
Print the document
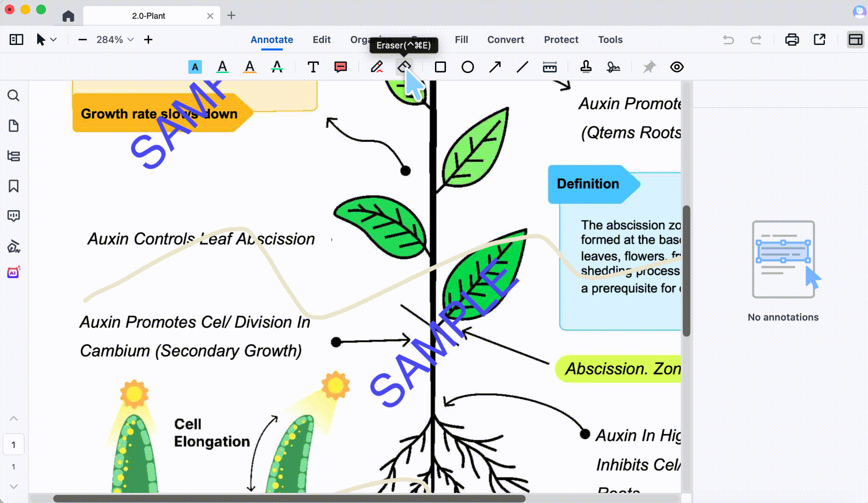pos(792,39)
